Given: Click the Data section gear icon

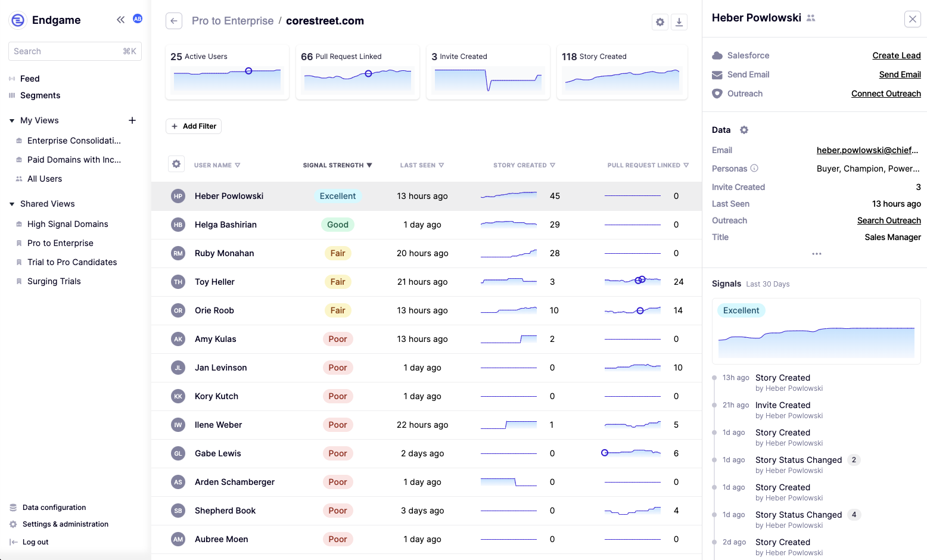Looking at the screenshot, I should pos(744,130).
